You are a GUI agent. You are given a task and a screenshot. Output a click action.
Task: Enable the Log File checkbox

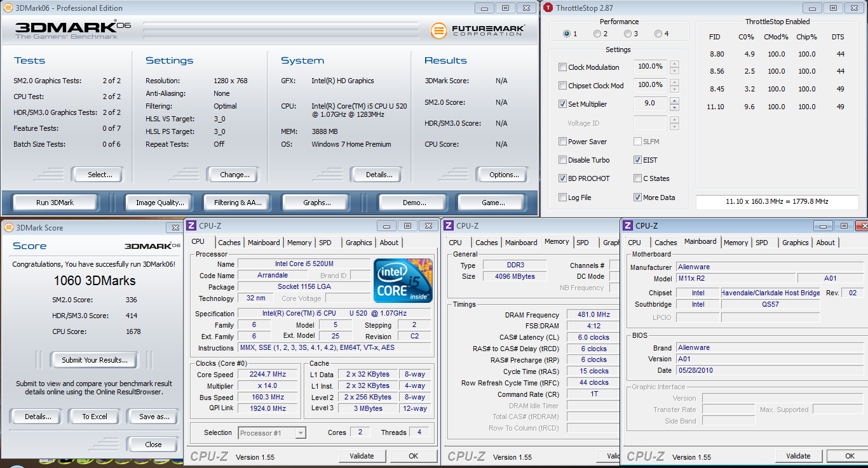point(562,197)
